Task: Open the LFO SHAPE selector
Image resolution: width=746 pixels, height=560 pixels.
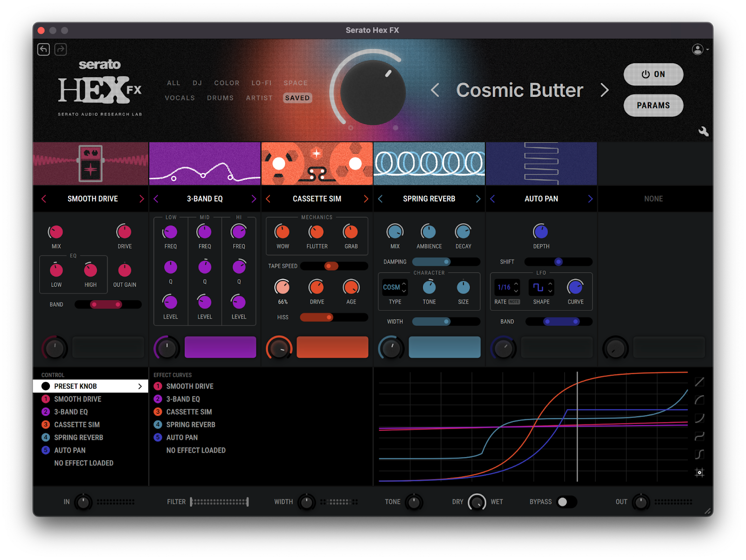Action: coord(541,287)
